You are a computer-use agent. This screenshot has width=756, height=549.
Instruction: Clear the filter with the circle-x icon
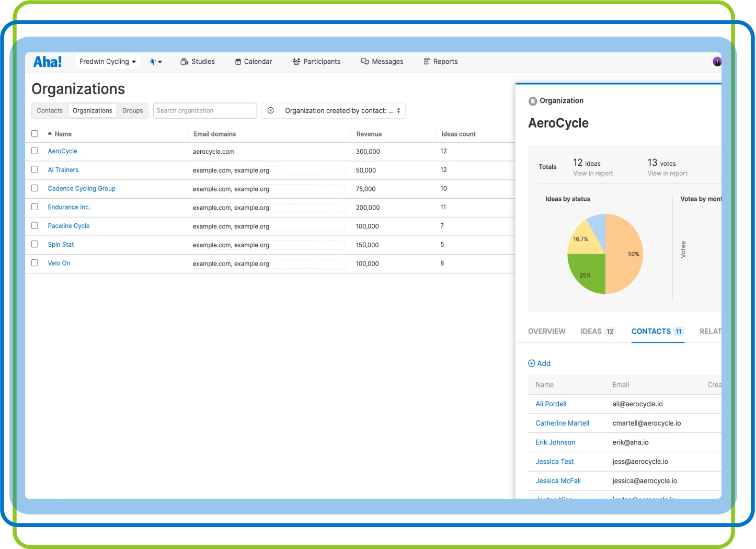(271, 111)
